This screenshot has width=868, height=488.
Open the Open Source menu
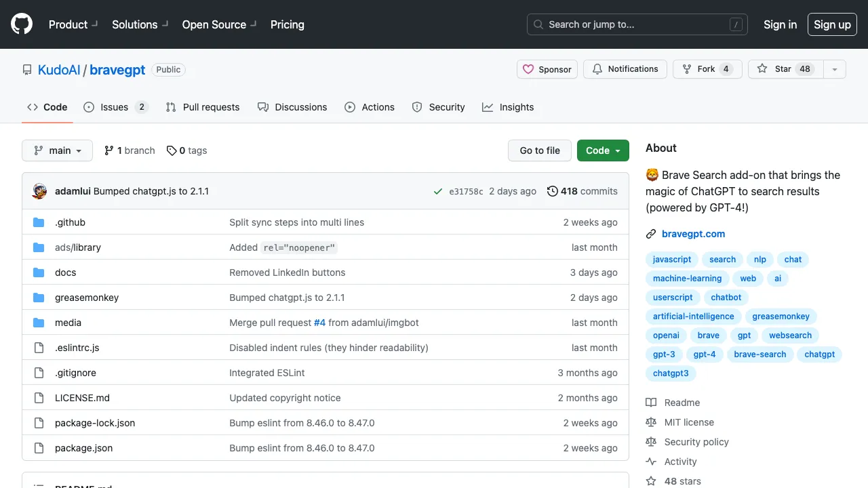click(x=219, y=24)
